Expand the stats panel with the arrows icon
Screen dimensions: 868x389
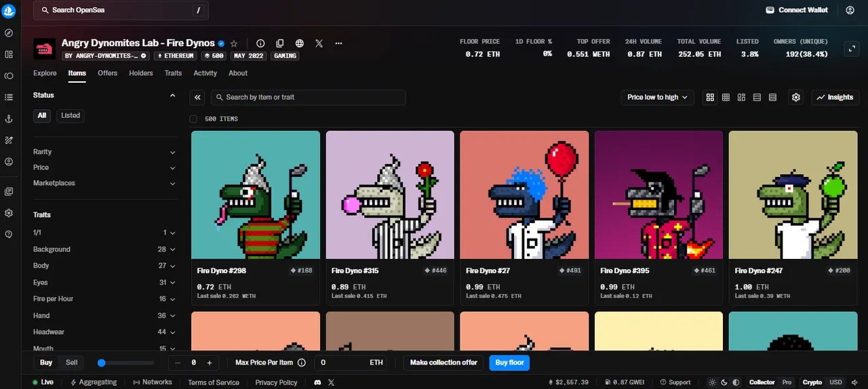[x=852, y=49]
